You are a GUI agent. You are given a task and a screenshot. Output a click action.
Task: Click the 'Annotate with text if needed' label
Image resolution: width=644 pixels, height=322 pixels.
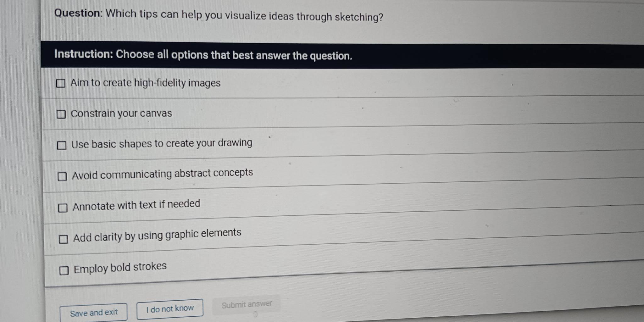(x=136, y=205)
